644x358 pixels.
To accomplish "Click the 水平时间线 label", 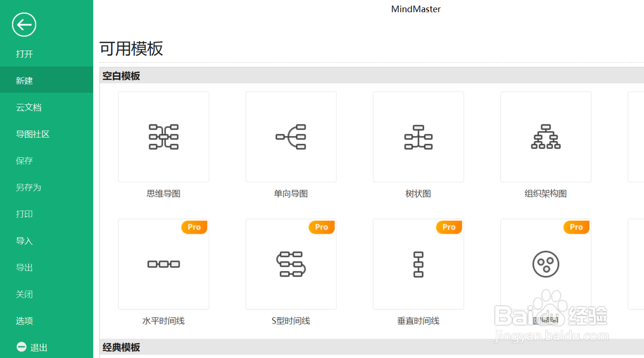I will 164,321.
